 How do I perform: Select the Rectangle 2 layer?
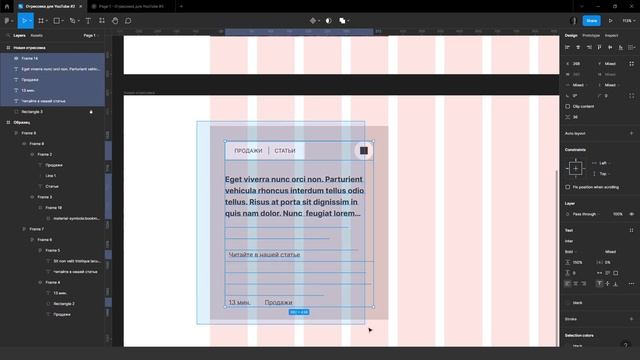(64, 304)
